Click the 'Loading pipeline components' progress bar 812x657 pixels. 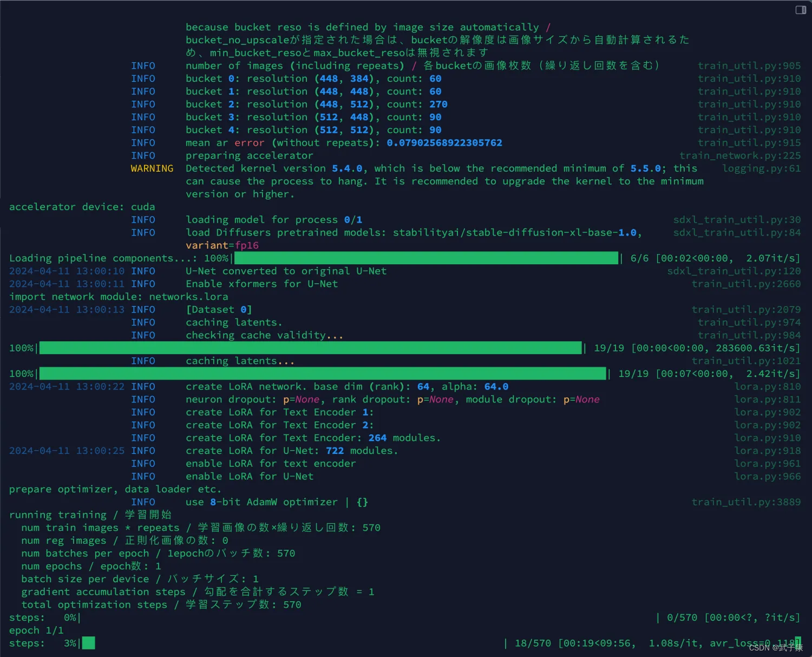pos(426,258)
